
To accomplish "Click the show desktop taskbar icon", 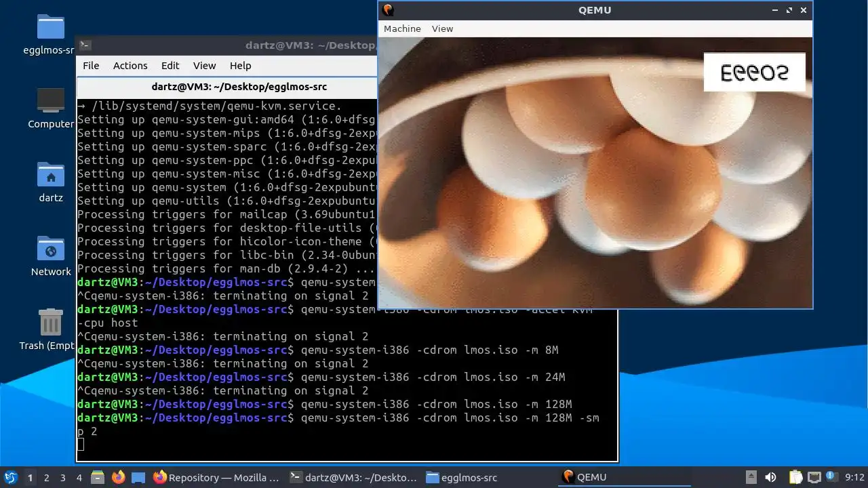I will coord(138,477).
